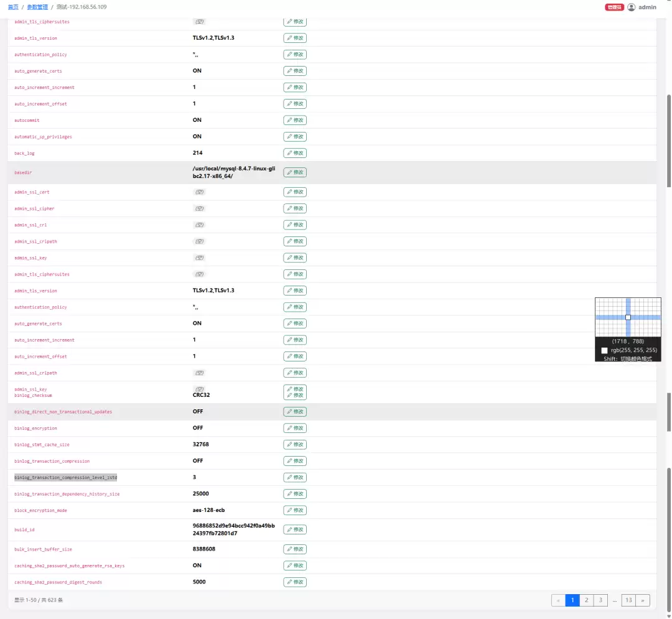672x619 pixels.
Task: Edit the autocommit parameter
Action: pyautogui.click(x=295, y=120)
